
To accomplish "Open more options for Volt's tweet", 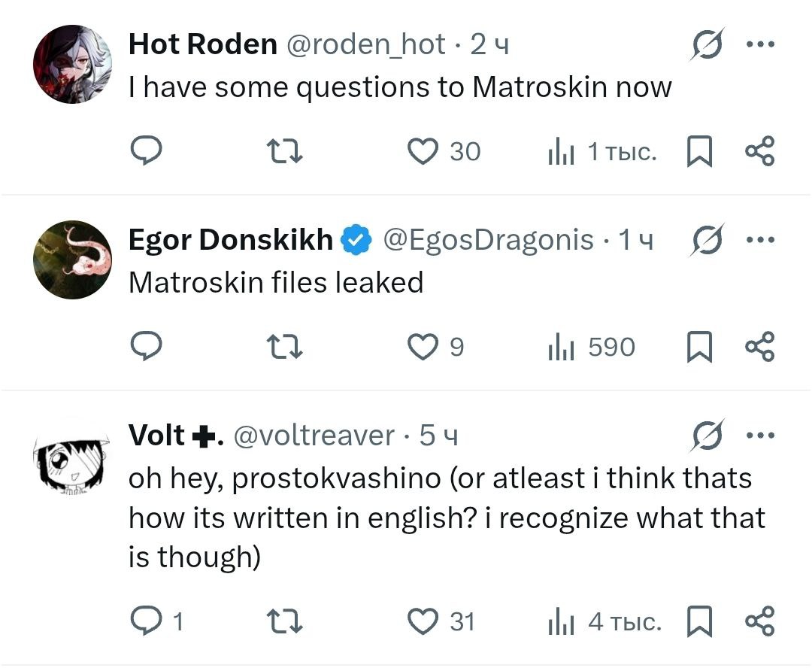I will click(x=759, y=436).
